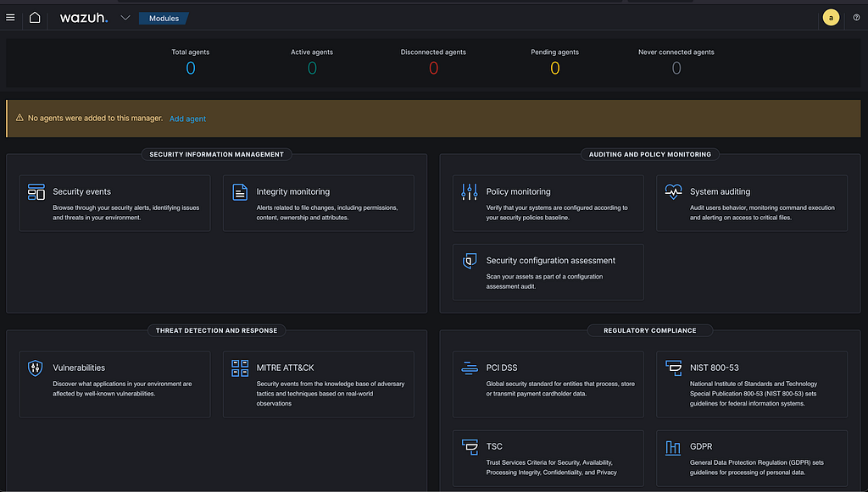The width and height of the screenshot is (868, 492).
Task: Click the Integrity monitoring document icon
Action: [240, 192]
